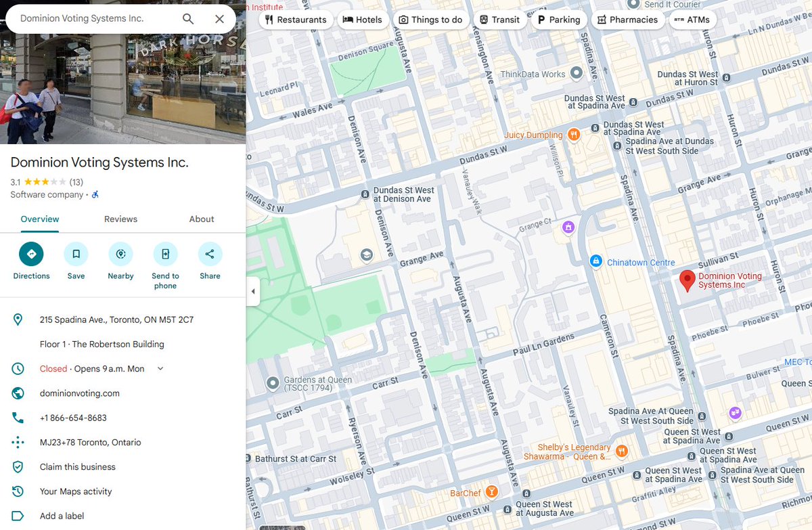Click the 215 Spadina Ave. address
812x530 pixels.
tap(117, 319)
